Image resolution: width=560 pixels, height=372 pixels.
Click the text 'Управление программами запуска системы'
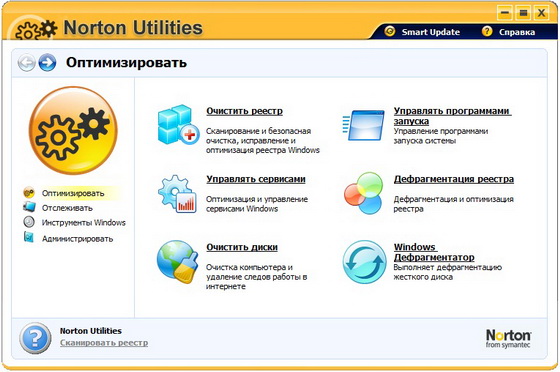coord(441,136)
